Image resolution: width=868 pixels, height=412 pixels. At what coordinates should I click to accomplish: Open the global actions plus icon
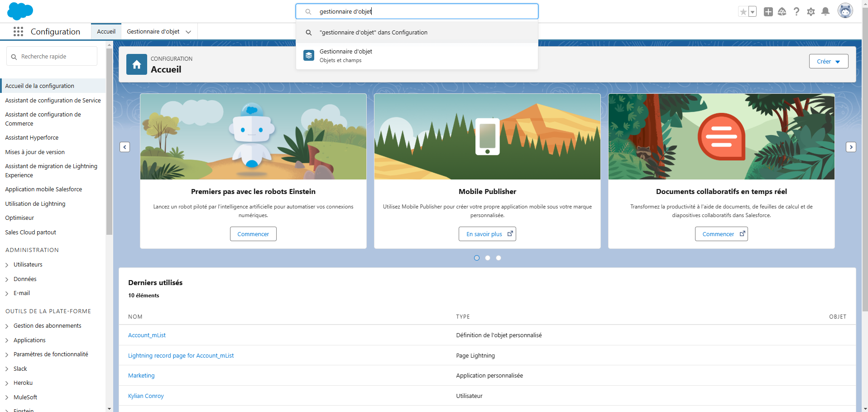click(x=768, y=12)
